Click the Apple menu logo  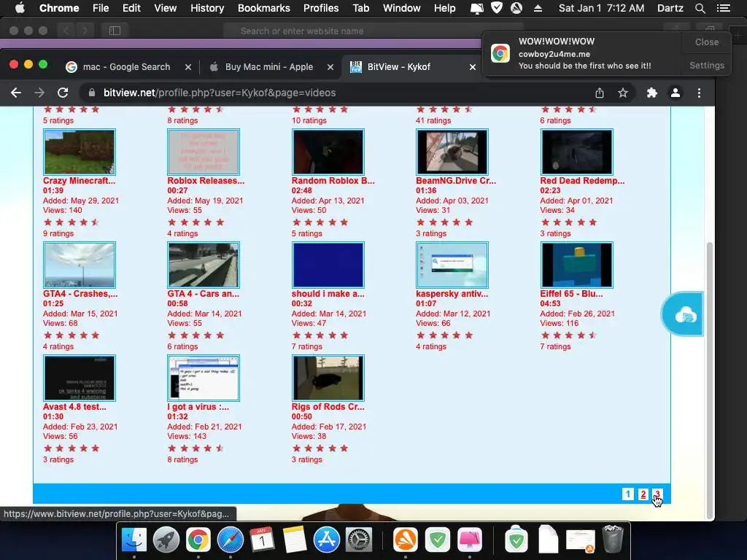point(20,8)
